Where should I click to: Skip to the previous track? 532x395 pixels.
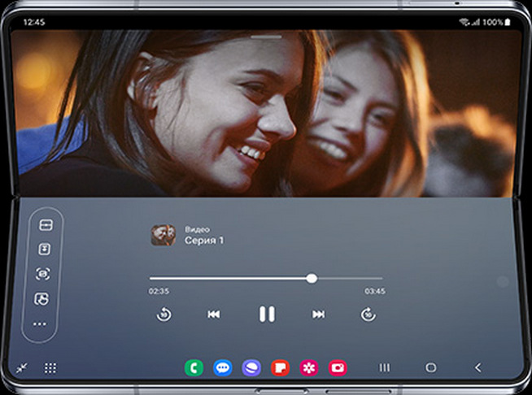[x=214, y=315]
